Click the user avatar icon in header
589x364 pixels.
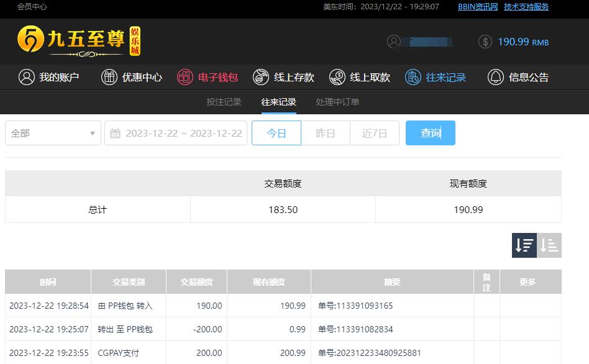point(393,42)
